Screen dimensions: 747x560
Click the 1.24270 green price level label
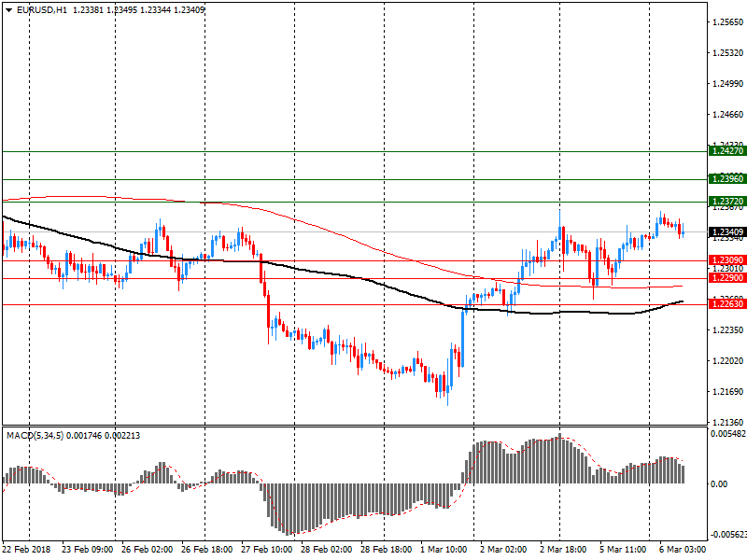tap(727, 151)
